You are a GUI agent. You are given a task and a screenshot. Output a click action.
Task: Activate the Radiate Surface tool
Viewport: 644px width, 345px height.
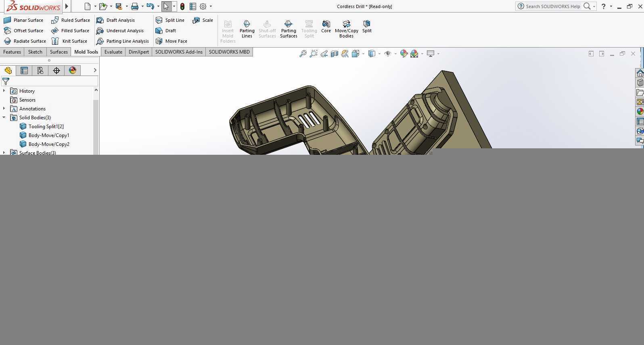point(25,41)
